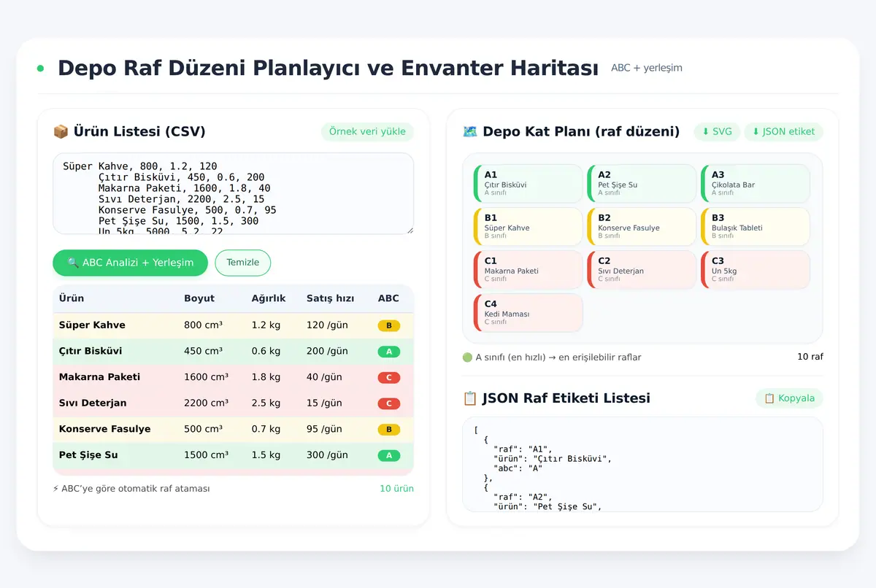Screen dimensions: 876x588
Task: Download the JSON etiket file
Action: [783, 132]
